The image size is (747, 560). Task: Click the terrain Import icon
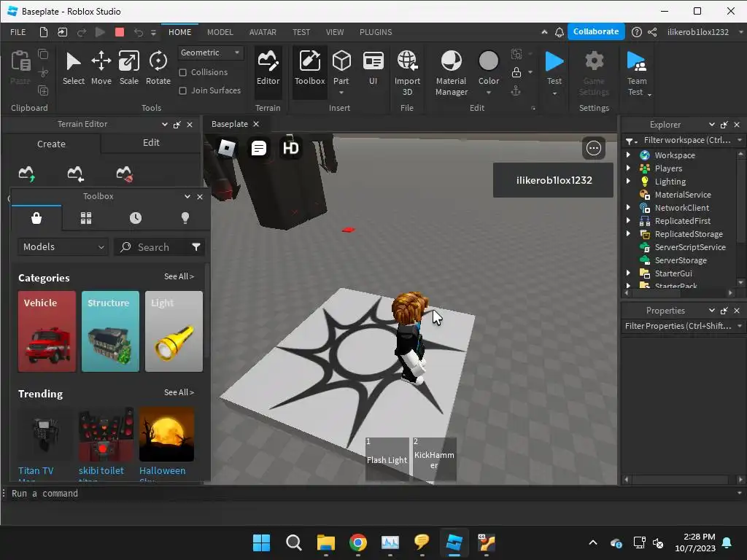pyautogui.click(x=75, y=174)
